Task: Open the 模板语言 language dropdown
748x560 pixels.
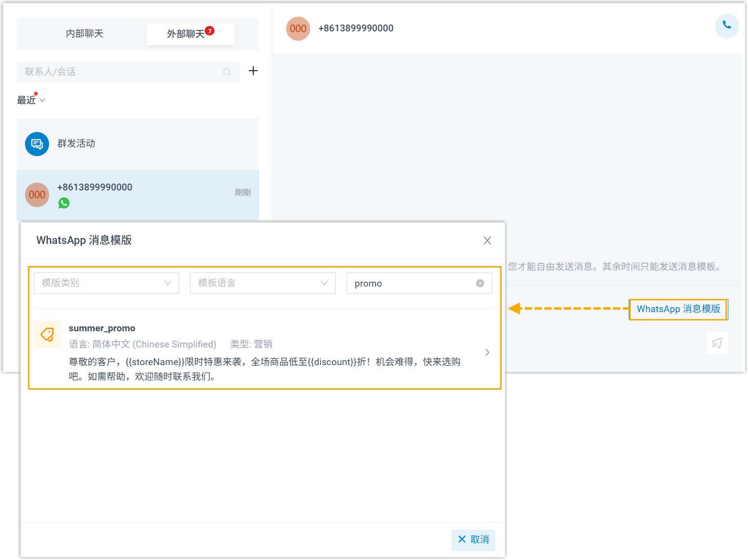Action: [x=263, y=283]
